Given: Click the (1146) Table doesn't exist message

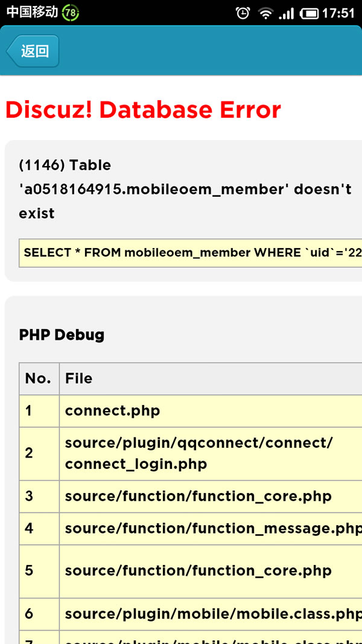Looking at the screenshot, I should tap(185, 190).
